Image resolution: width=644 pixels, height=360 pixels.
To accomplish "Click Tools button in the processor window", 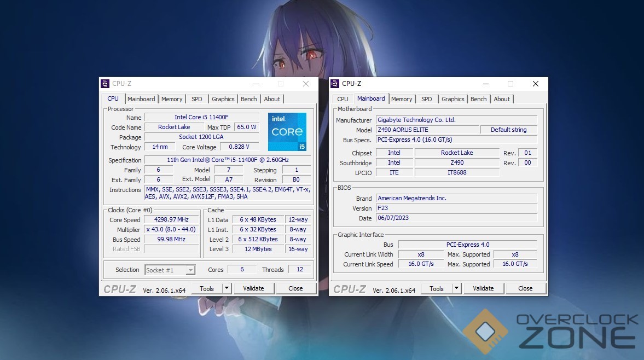I will (x=207, y=288).
